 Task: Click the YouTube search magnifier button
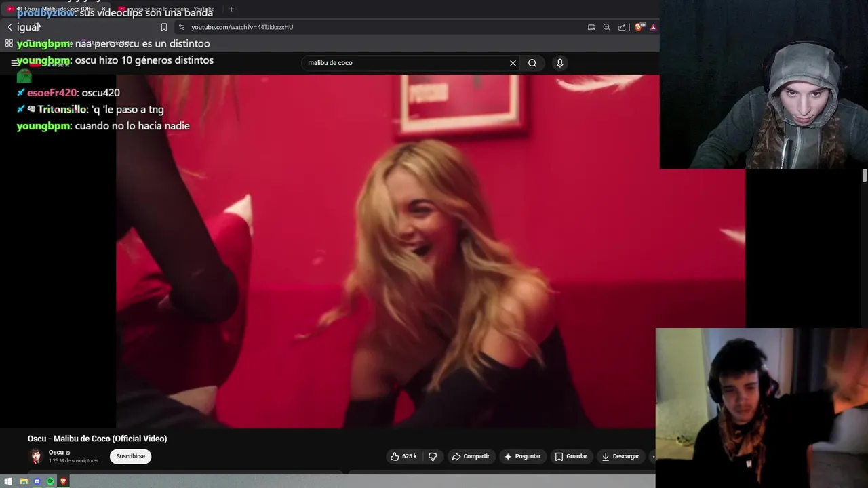532,63
